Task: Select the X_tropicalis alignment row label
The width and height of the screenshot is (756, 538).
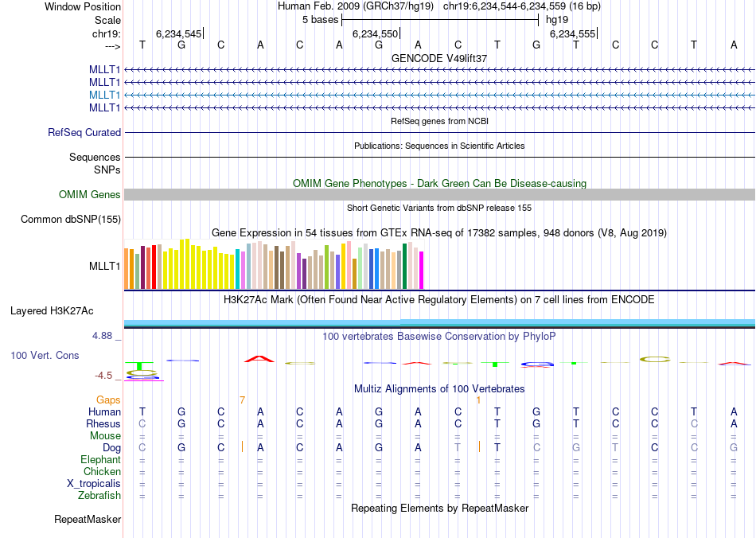Action: pyautogui.click(x=94, y=484)
